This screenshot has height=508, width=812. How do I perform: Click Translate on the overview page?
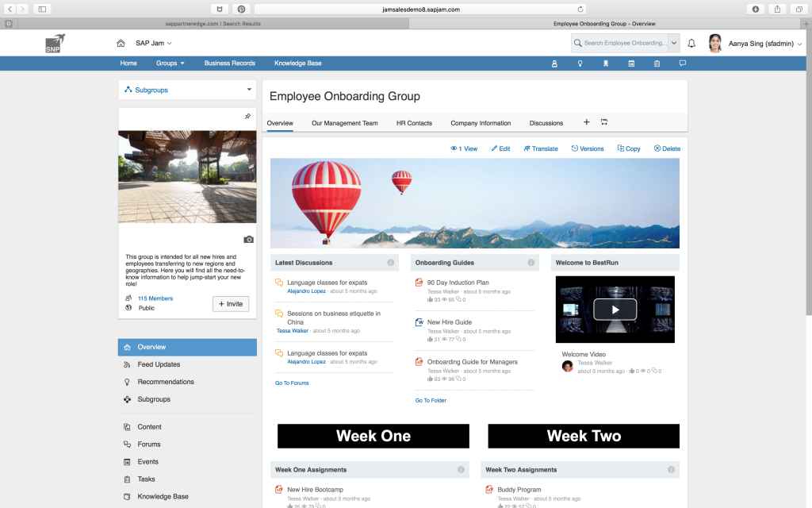coord(541,148)
